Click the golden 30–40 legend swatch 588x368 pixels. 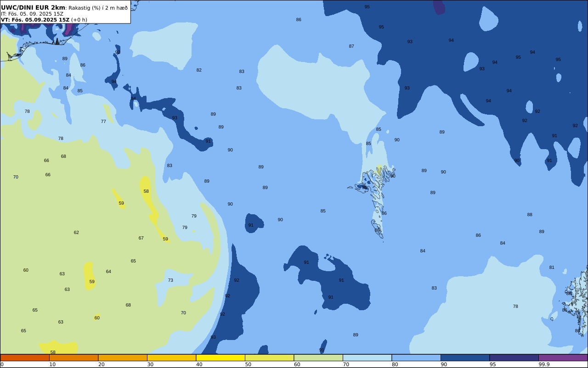pyautogui.click(x=172, y=357)
